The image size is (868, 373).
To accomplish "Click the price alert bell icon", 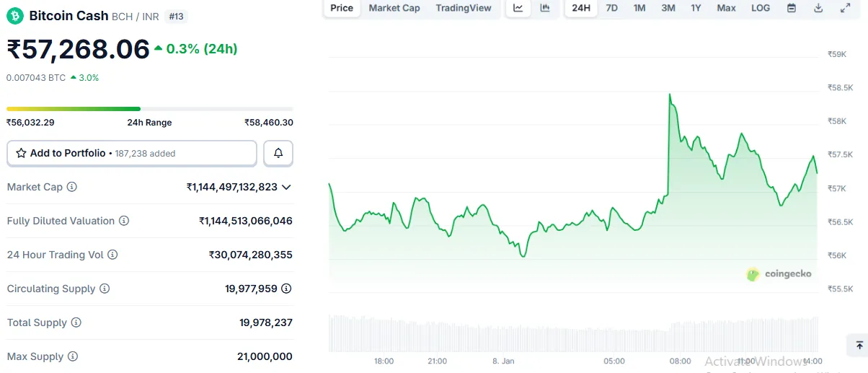I will (x=278, y=154).
